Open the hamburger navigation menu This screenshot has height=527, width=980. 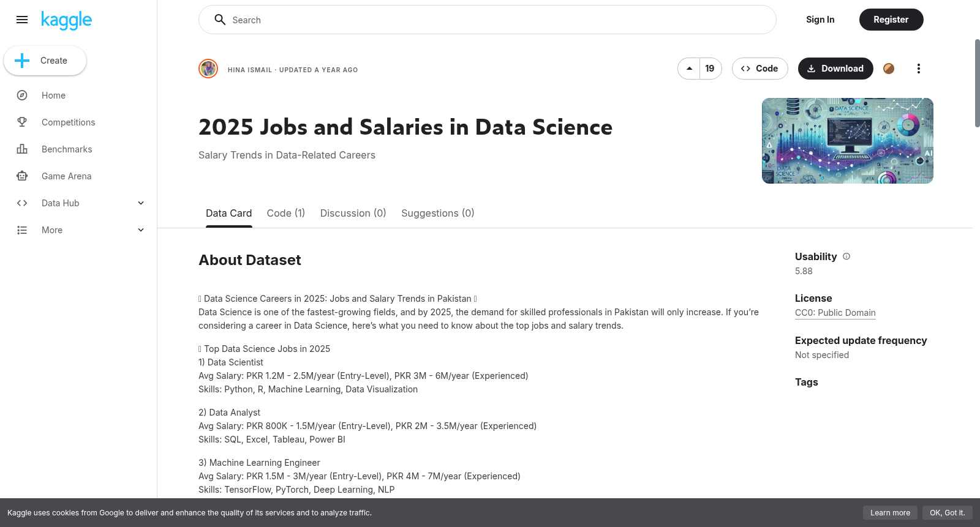[x=22, y=20]
